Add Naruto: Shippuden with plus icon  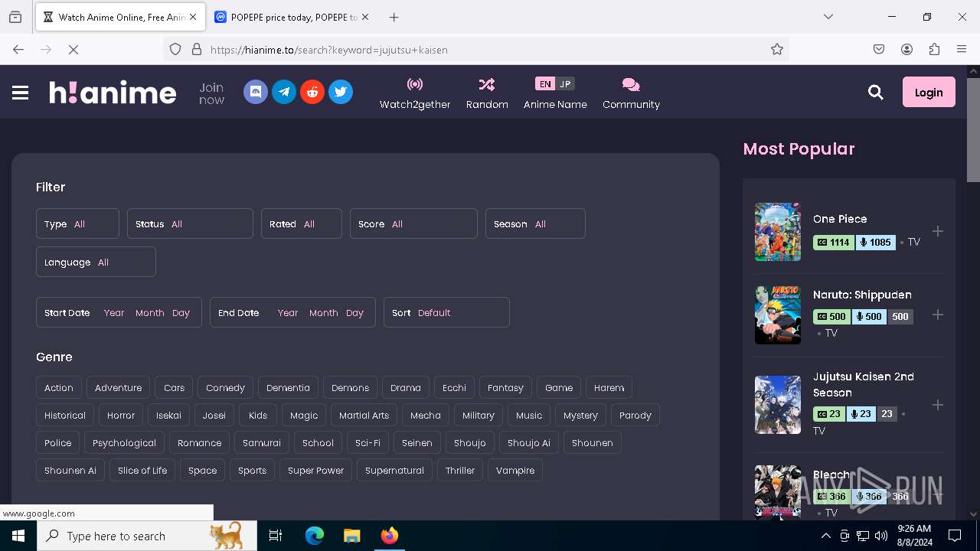click(x=938, y=315)
